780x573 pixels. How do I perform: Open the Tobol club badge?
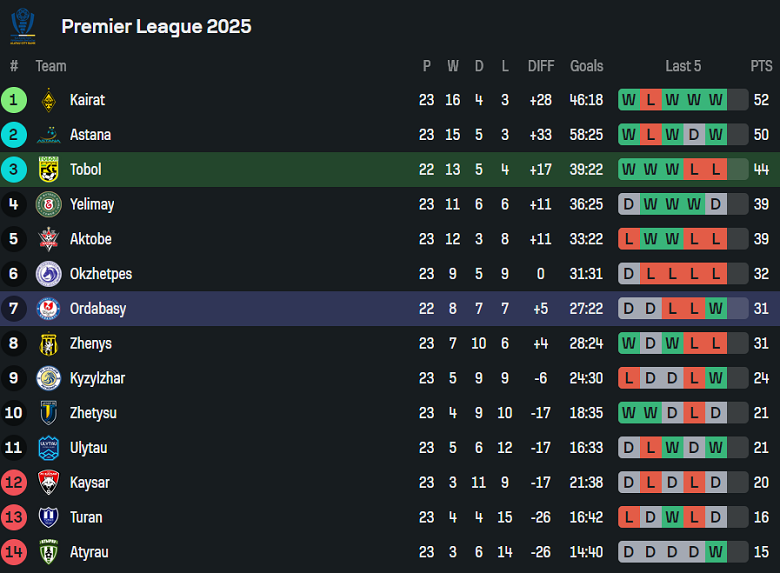(x=48, y=169)
